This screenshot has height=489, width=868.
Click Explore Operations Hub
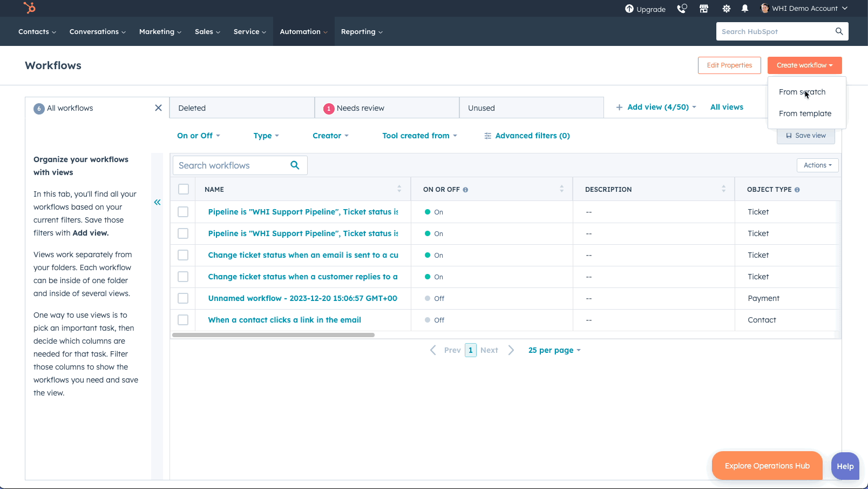767,465
